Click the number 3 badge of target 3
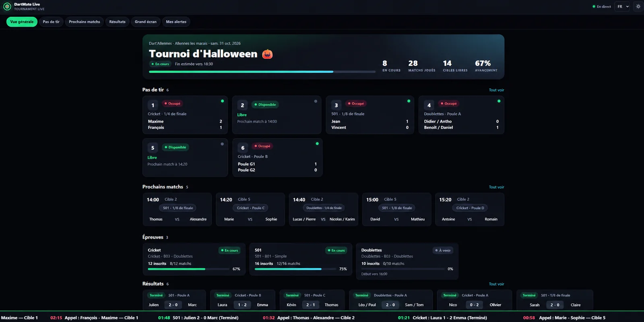This screenshot has width=644, height=322. click(x=336, y=105)
